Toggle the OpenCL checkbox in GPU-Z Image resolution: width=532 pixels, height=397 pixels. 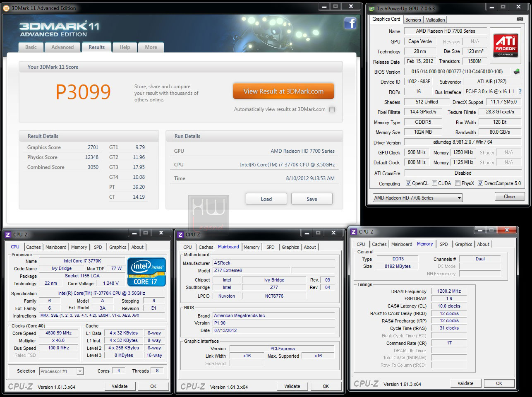click(408, 183)
